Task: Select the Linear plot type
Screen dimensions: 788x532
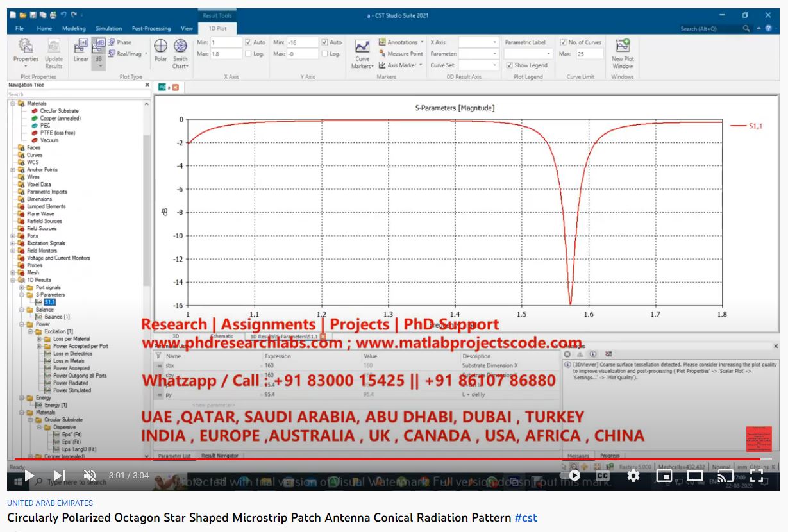Action: click(81, 50)
